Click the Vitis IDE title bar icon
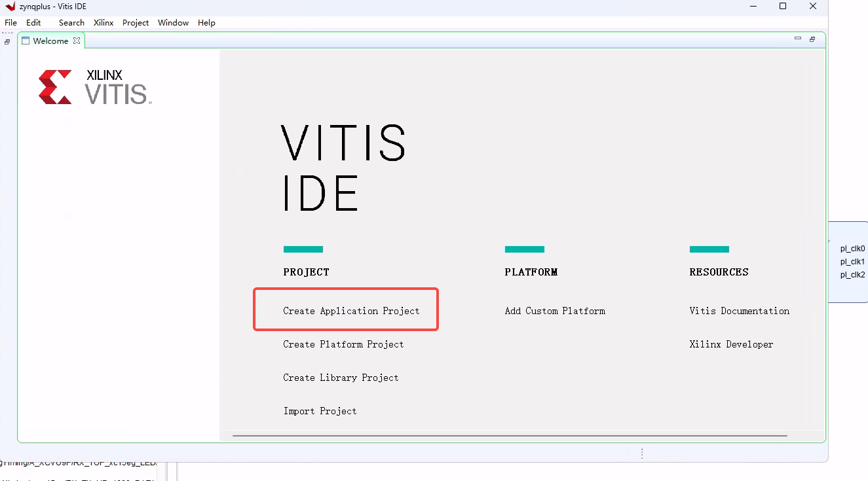This screenshot has width=868, height=481. tap(10, 6)
